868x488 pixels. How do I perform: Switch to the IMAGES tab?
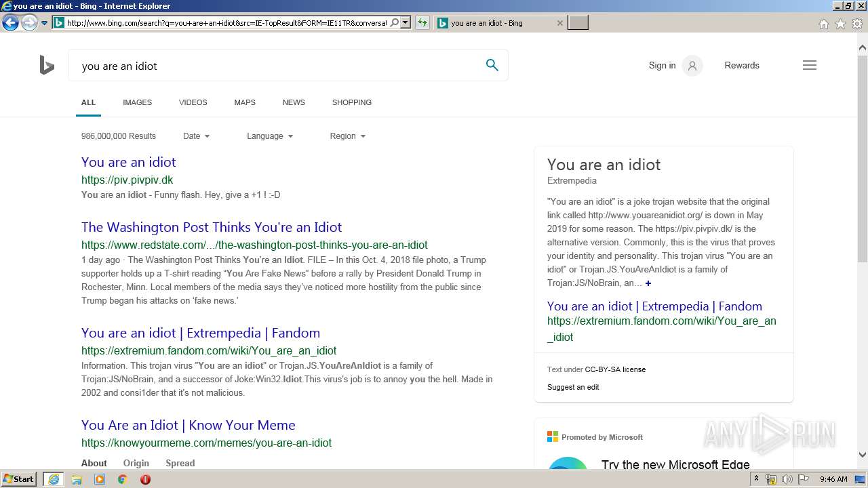click(x=137, y=102)
